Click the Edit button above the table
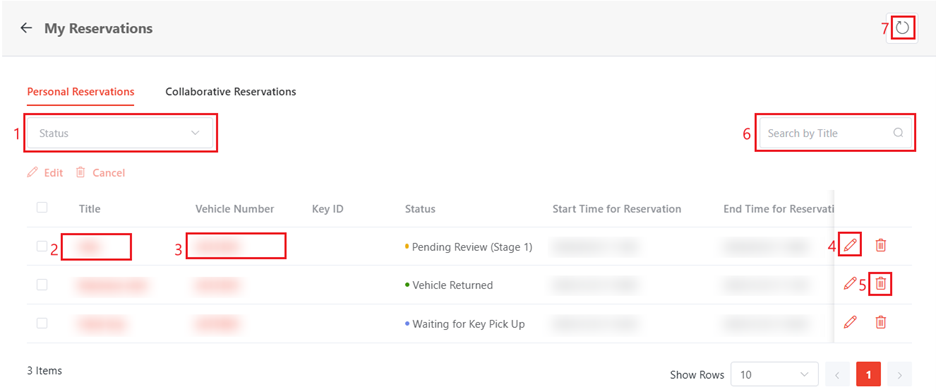936x392 pixels. 45,172
